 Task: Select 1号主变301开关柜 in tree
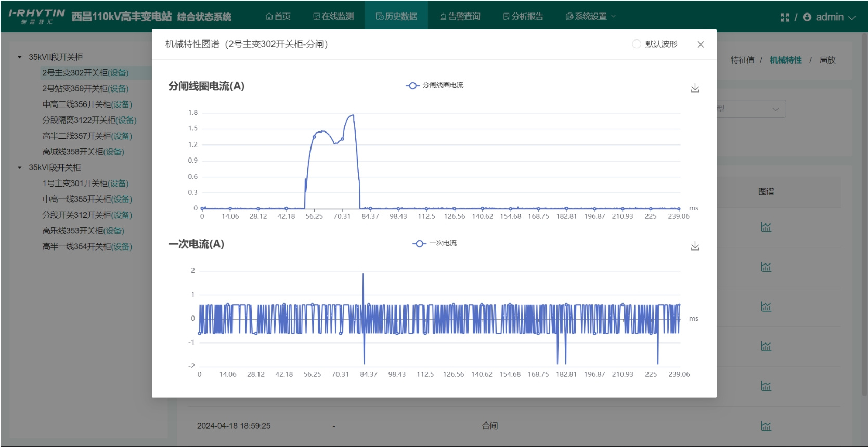pos(85,183)
